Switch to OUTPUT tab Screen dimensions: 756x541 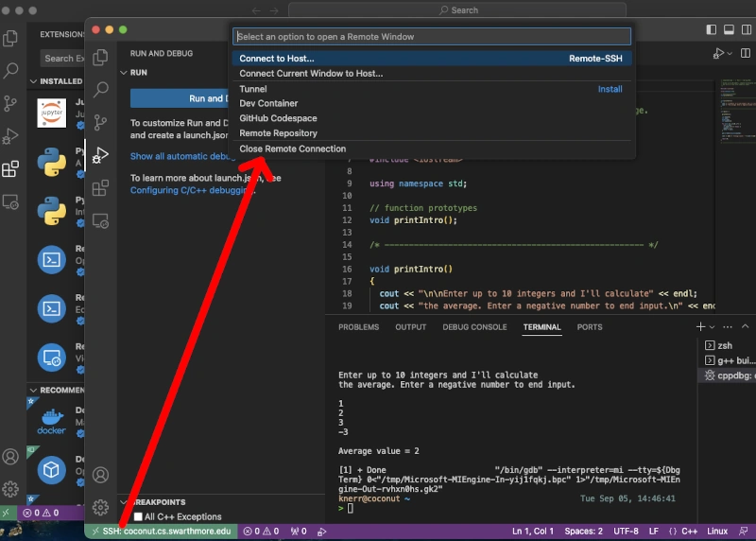click(x=411, y=327)
